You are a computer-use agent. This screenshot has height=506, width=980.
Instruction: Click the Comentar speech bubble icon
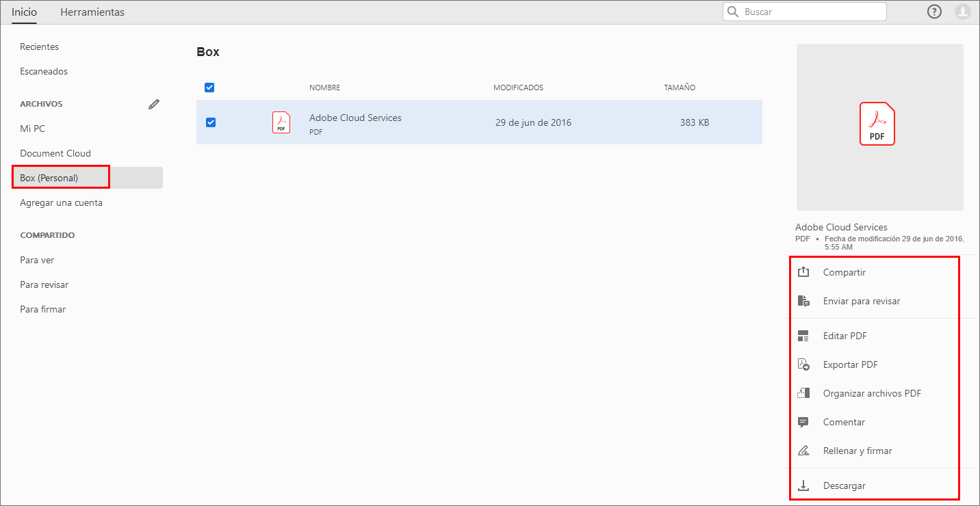point(803,422)
